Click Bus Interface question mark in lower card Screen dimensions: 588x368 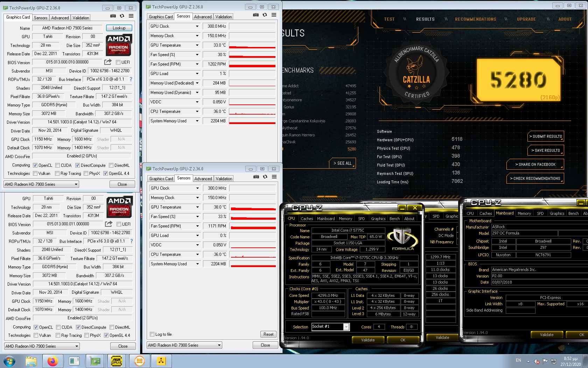pos(132,241)
